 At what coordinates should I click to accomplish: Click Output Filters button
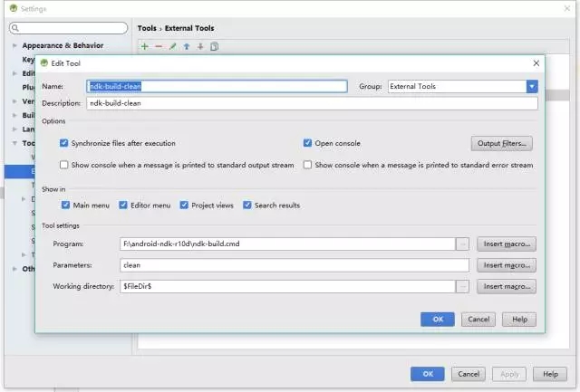click(x=501, y=143)
